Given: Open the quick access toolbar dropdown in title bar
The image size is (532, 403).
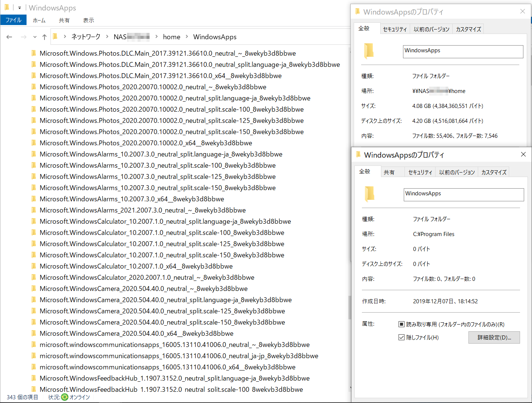Looking at the screenshot, I should coord(19,7).
